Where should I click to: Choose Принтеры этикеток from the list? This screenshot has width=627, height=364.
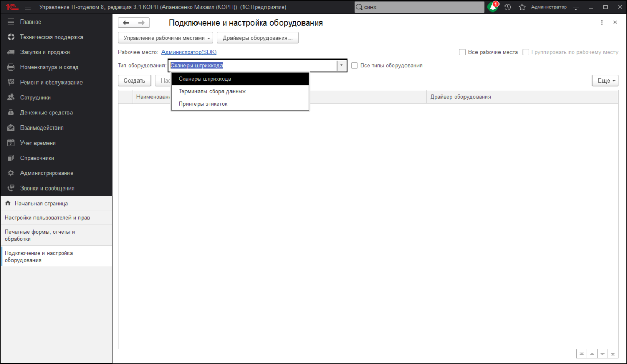(203, 104)
